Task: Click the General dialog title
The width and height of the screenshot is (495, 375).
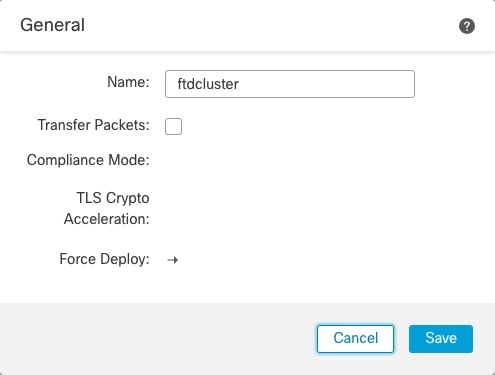Action: (x=52, y=25)
